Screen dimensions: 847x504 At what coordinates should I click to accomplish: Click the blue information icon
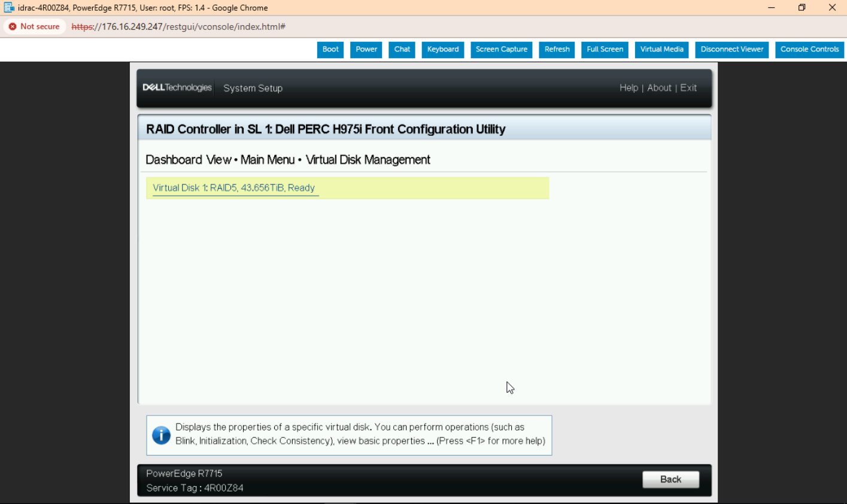(161, 435)
